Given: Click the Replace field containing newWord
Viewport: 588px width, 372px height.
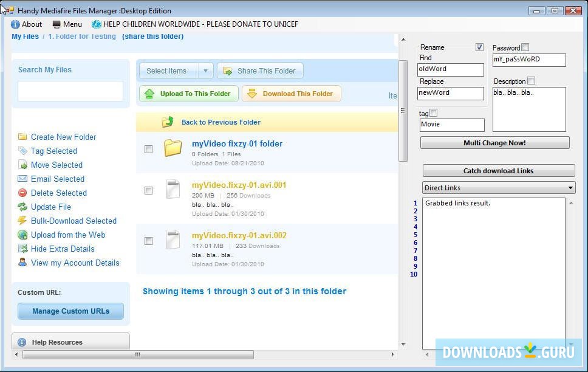Looking at the screenshot, I should (x=450, y=93).
